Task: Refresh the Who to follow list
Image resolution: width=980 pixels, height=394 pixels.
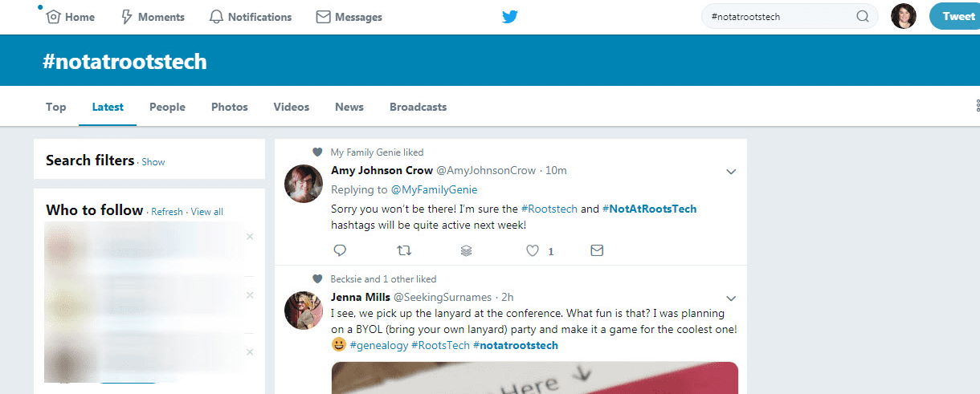Action: (x=167, y=212)
